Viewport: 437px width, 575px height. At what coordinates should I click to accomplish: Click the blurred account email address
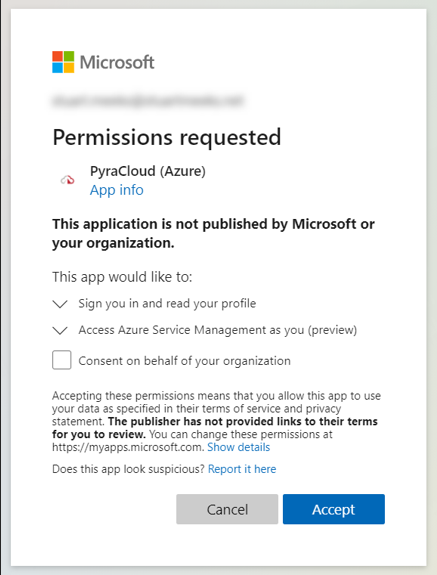tap(148, 100)
